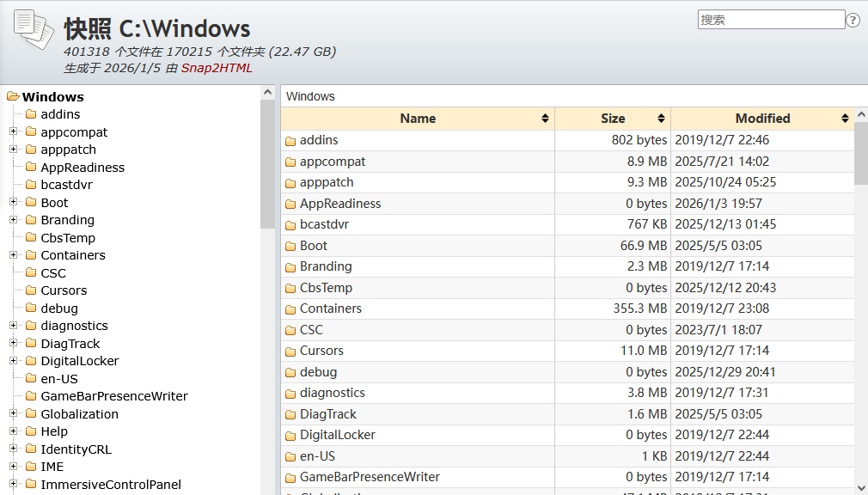This screenshot has height=495, width=868.
Task: Click the bcastdvr folder icon in list
Action: click(290, 225)
